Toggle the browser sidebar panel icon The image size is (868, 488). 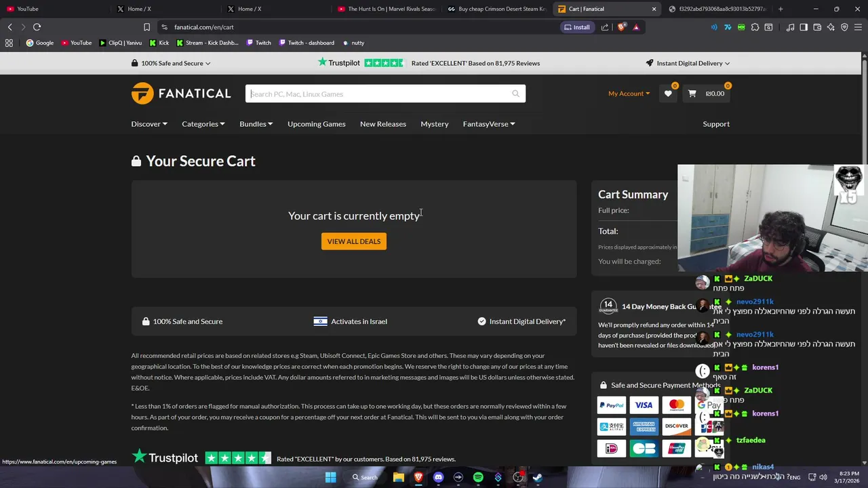pos(804,27)
